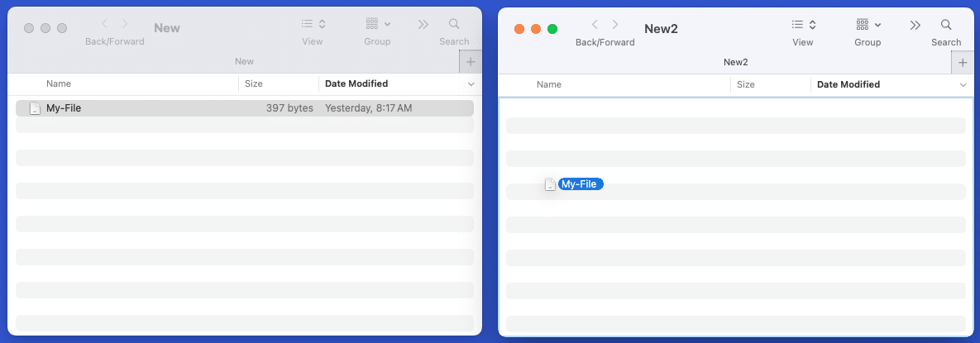Open View options in New2 window
This screenshot has height=343, width=980.
pyautogui.click(x=803, y=25)
